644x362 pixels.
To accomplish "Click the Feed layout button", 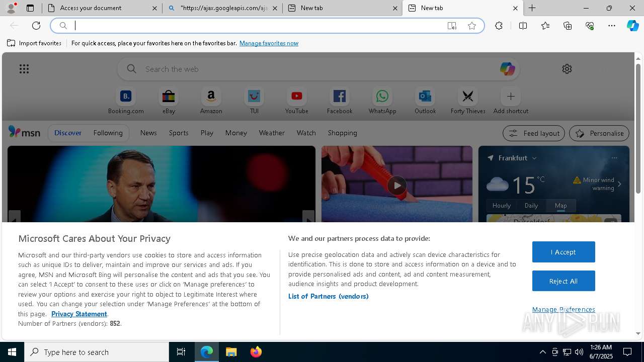I will [534, 133].
